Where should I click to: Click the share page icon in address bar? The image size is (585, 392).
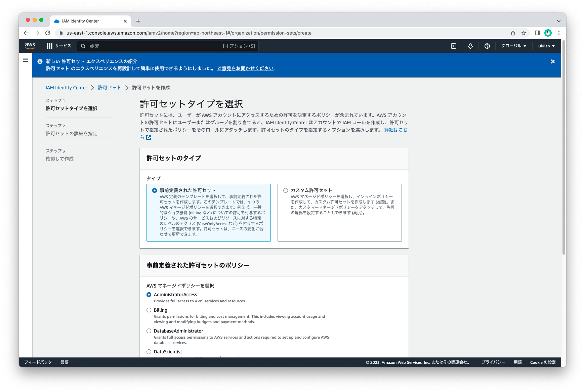point(513,33)
